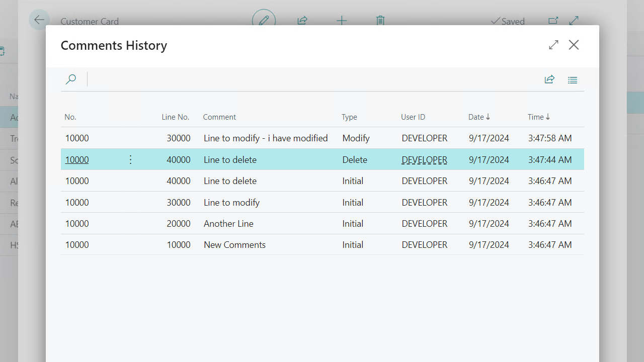Click the back arrow on Customer Card

(39, 20)
